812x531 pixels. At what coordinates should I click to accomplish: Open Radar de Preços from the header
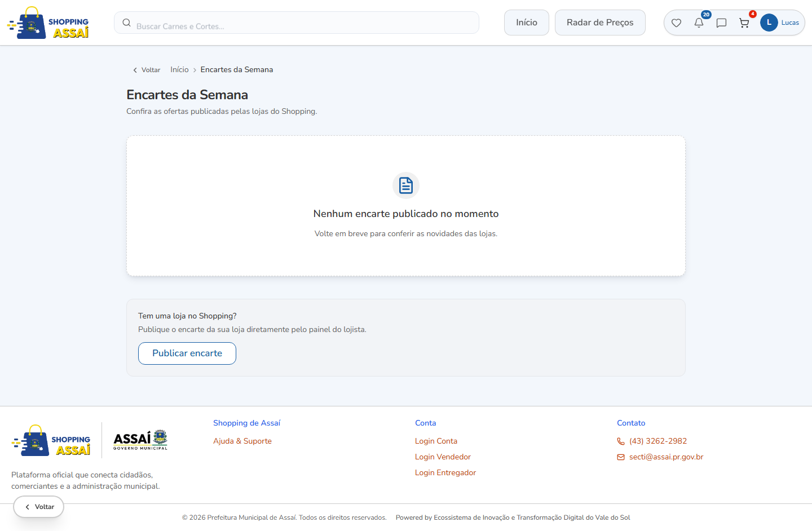coord(600,23)
